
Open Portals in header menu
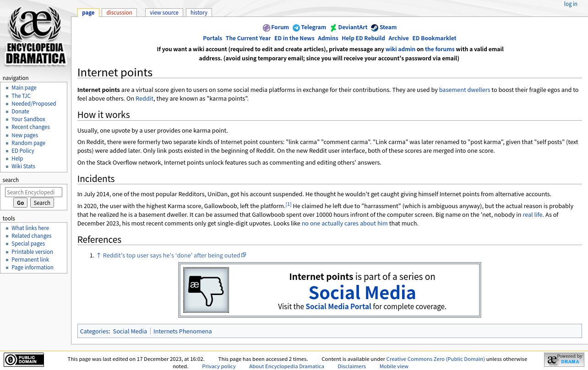click(212, 38)
